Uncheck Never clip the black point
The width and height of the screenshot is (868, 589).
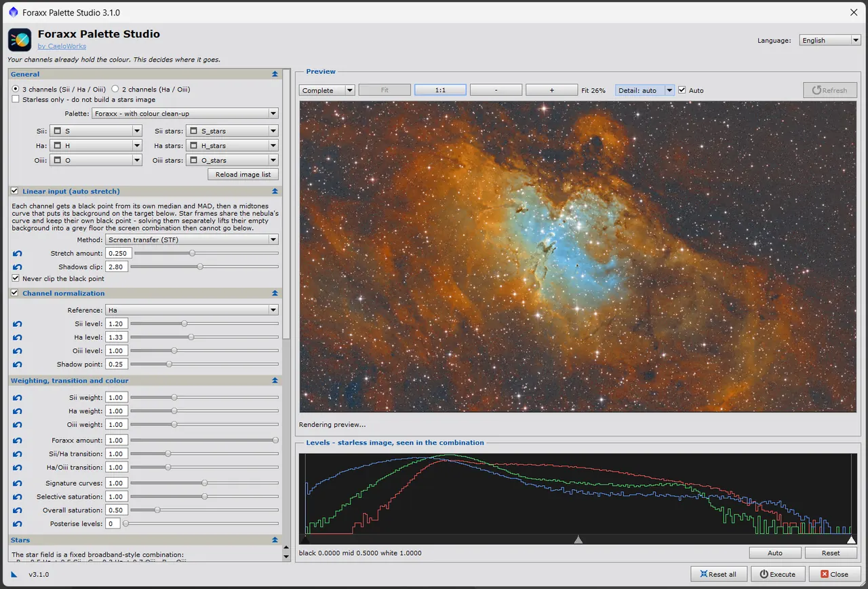coord(16,279)
